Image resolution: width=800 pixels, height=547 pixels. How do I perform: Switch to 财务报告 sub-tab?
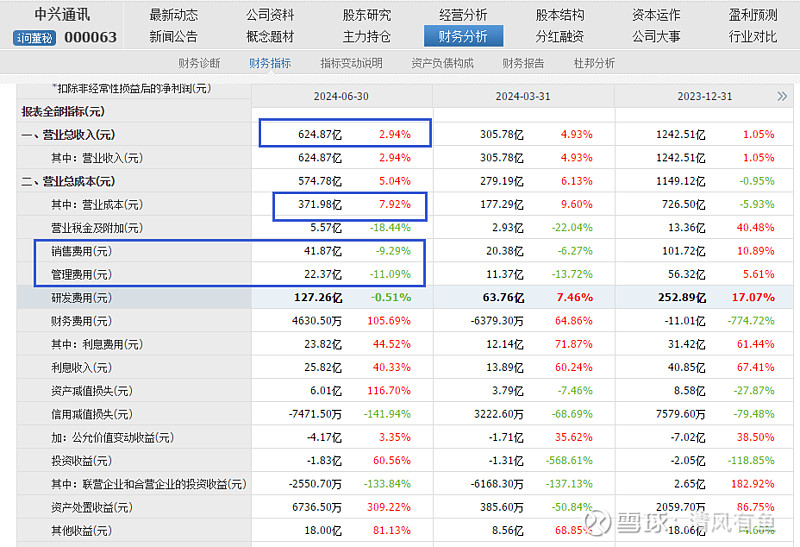point(523,63)
